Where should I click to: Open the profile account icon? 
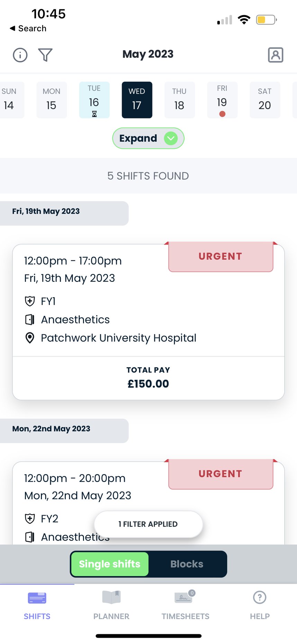(x=275, y=55)
